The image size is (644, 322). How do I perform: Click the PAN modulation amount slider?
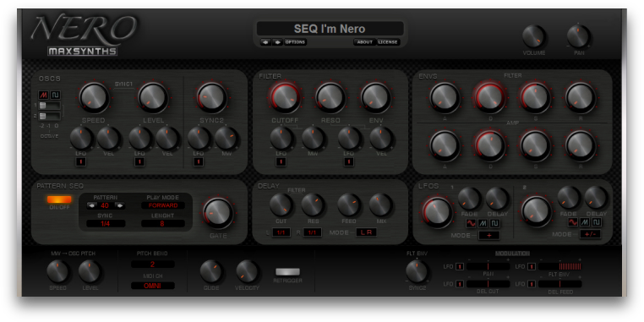488,266
